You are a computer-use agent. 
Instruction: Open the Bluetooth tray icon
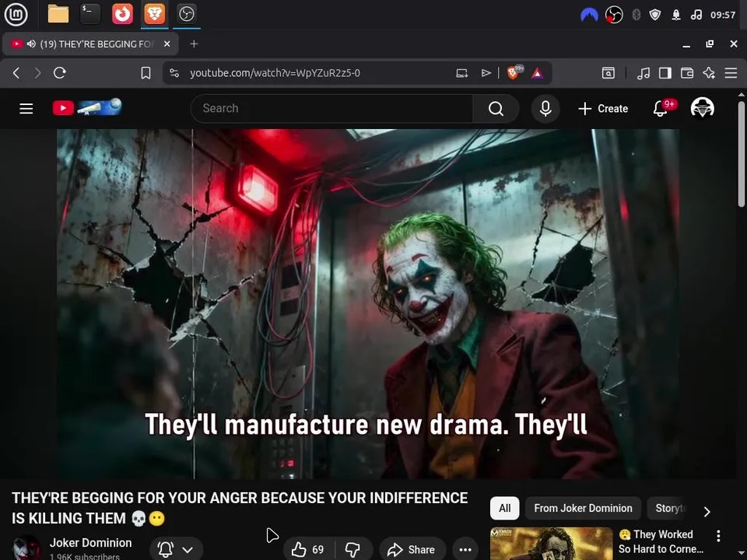(x=636, y=15)
